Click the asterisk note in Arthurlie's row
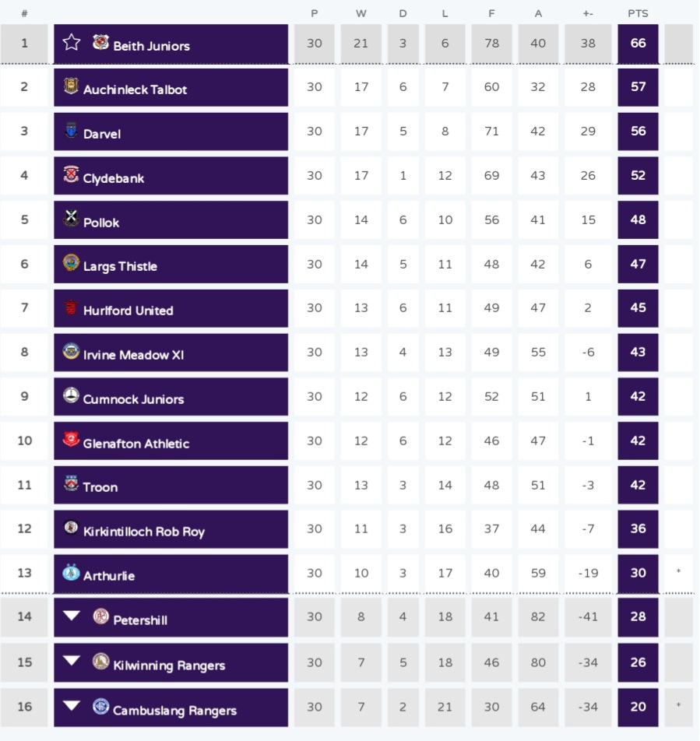700x741 pixels. click(x=678, y=573)
